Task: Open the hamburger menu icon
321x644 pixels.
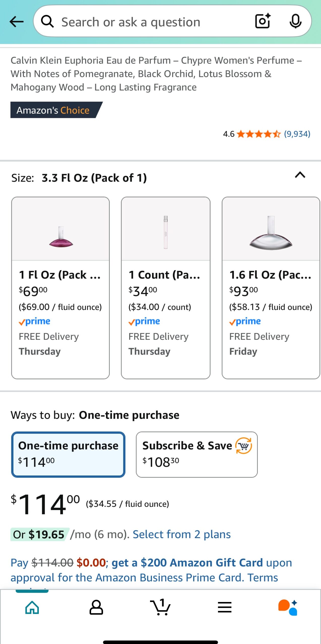Action: 225,607
